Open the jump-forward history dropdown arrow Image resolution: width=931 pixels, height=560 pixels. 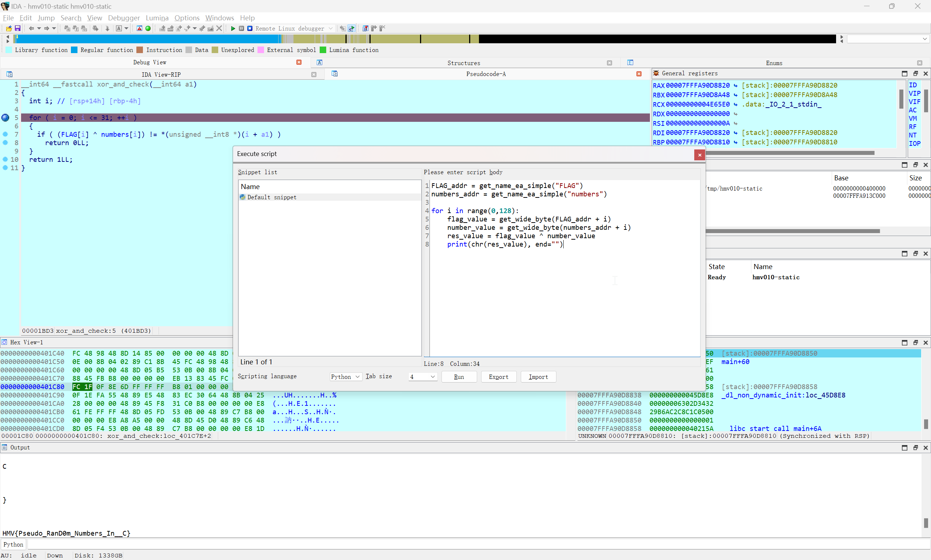[x=54, y=28]
